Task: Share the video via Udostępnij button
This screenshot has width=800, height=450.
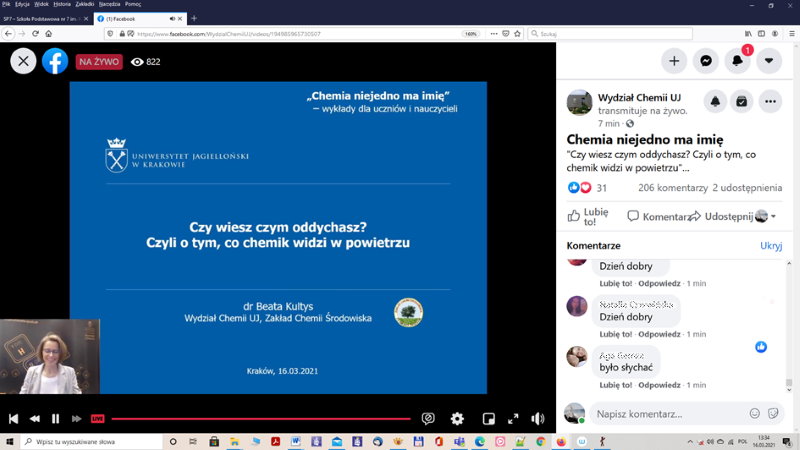Action: pos(720,216)
